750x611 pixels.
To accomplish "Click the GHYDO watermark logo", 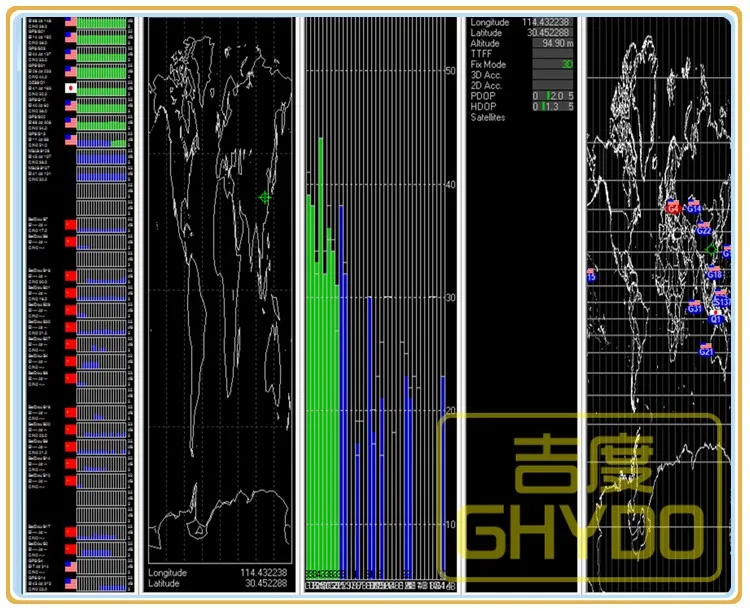I will (579, 497).
